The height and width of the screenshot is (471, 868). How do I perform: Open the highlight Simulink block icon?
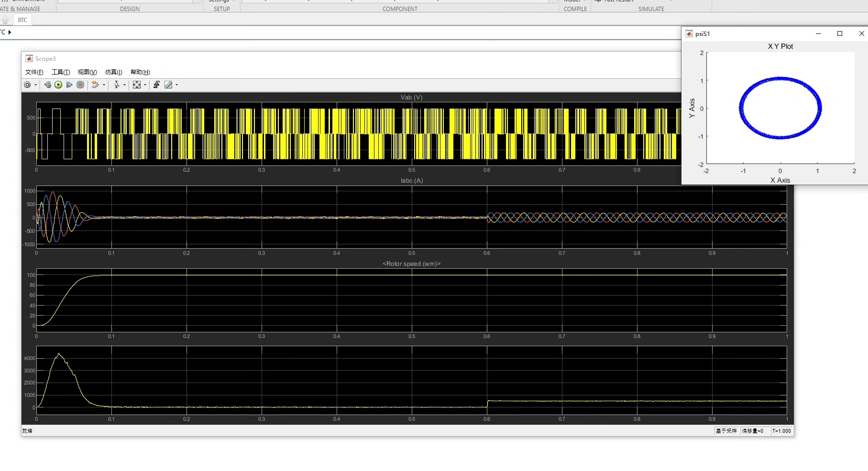pos(95,85)
